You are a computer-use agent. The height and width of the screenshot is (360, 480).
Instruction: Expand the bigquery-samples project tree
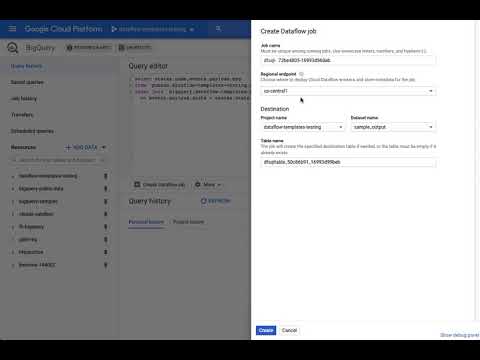tap(13, 202)
